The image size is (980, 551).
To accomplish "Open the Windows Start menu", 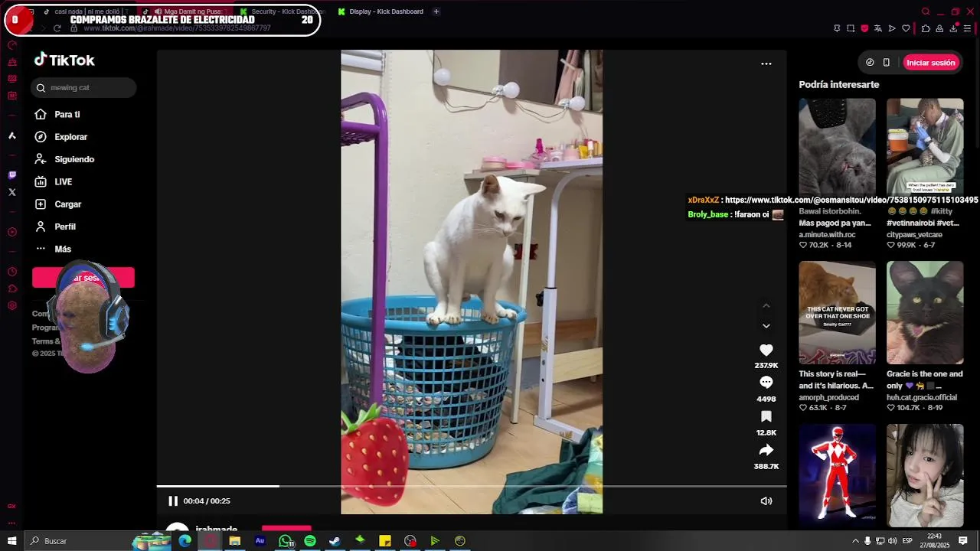I will pos(11,541).
